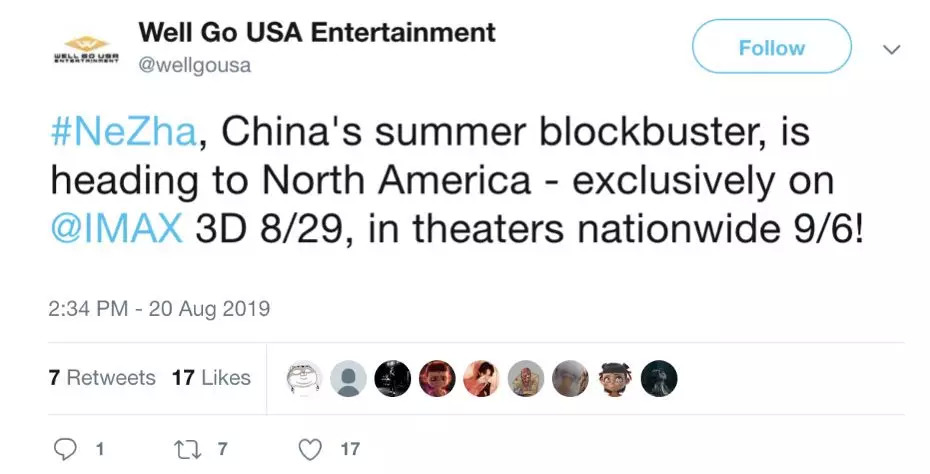Visit the @IMAX mention link
Image resolution: width=930 pixels, height=474 pixels.
[x=116, y=229]
